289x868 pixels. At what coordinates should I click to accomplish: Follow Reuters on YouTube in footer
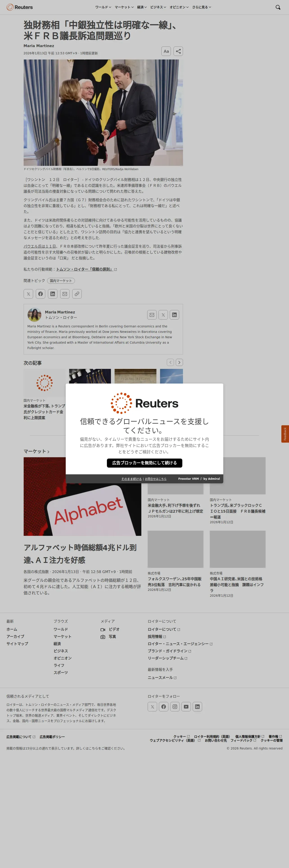click(x=186, y=707)
